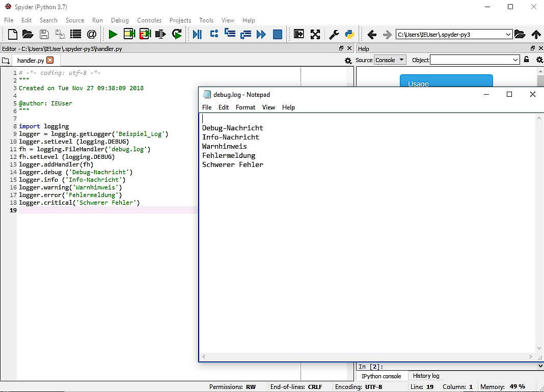Toggle the Help pane lock icon
This screenshot has height=392, width=544.
[526, 60]
